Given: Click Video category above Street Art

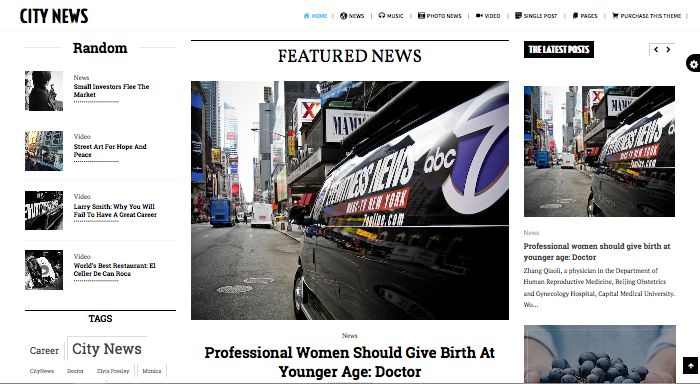Looking at the screenshot, I should (x=82, y=137).
